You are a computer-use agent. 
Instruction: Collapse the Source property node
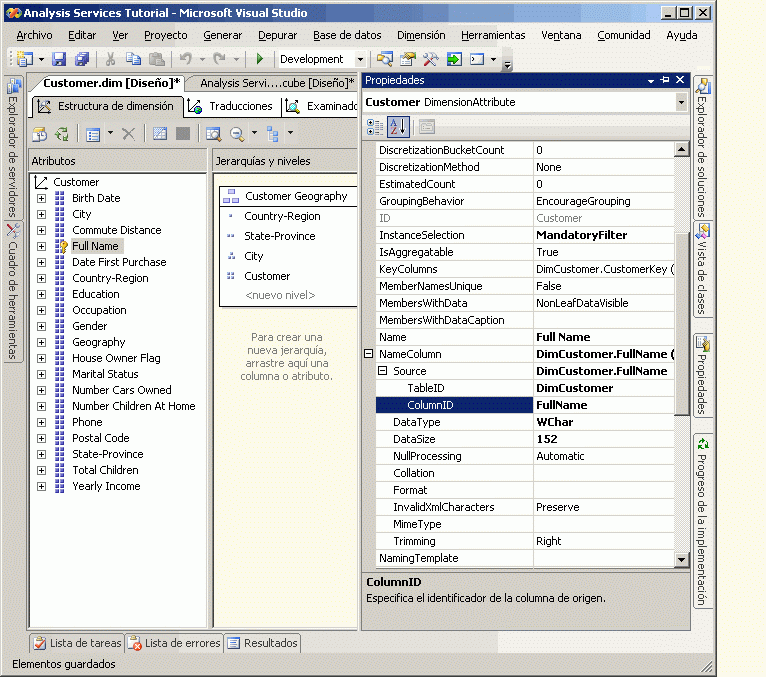point(382,371)
